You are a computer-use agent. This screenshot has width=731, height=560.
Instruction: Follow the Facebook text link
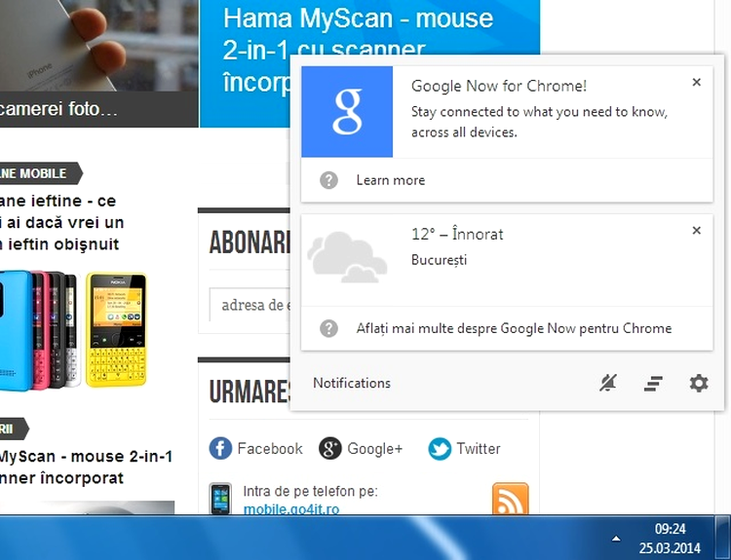pos(270,448)
